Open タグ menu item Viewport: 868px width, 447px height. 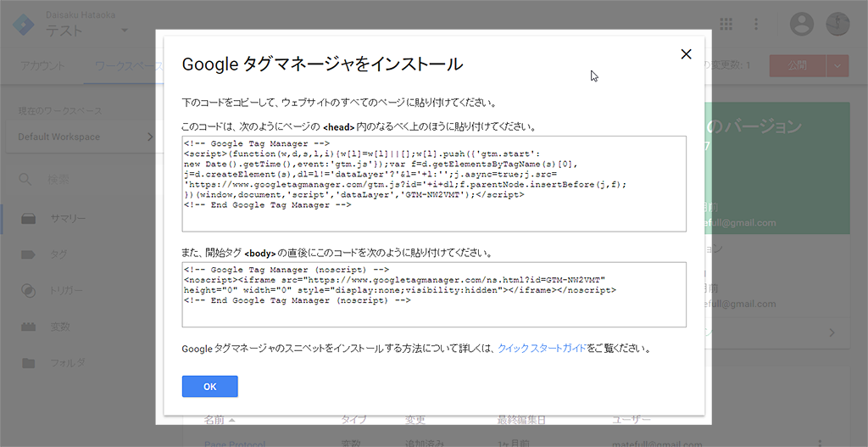58,254
